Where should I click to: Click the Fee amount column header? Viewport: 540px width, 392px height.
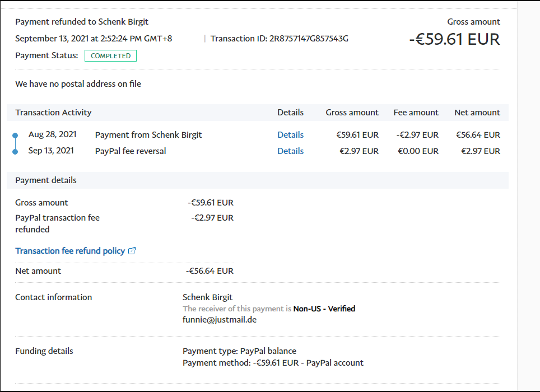pyautogui.click(x=416, y=113)
